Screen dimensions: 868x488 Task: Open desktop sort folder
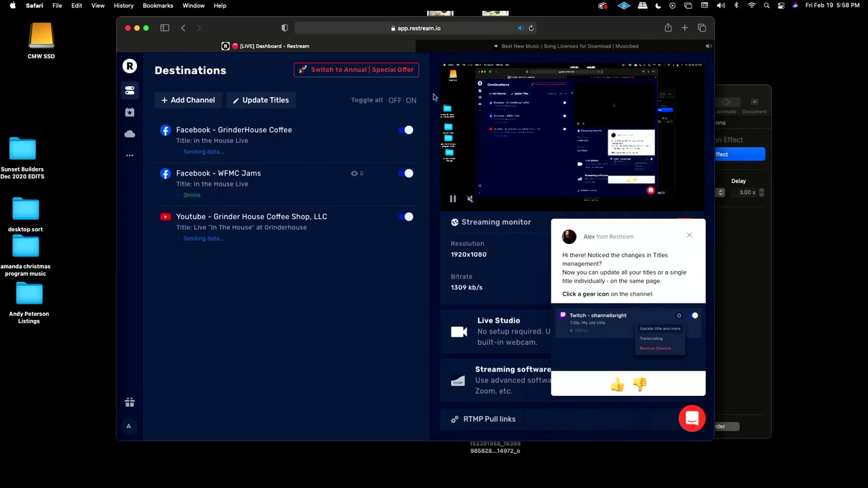point(25,215)
